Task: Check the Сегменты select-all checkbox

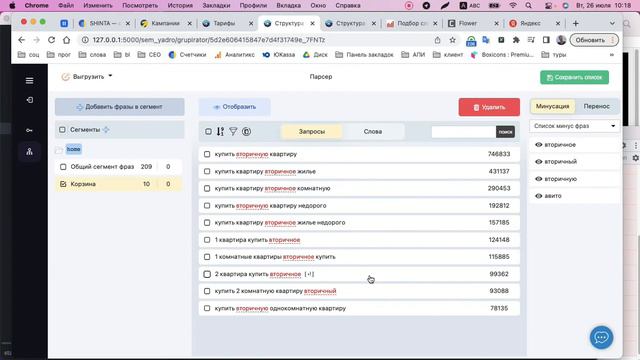Action: 62,129
